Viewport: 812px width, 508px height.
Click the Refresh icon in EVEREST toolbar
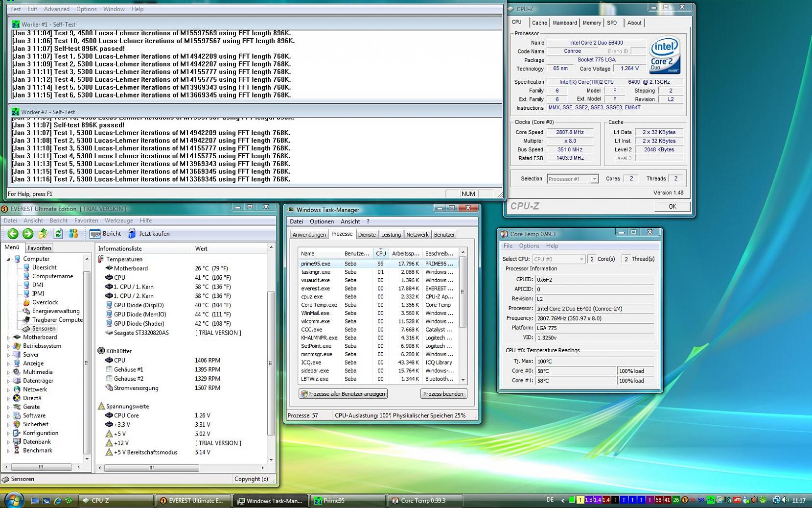pos(58,234)
